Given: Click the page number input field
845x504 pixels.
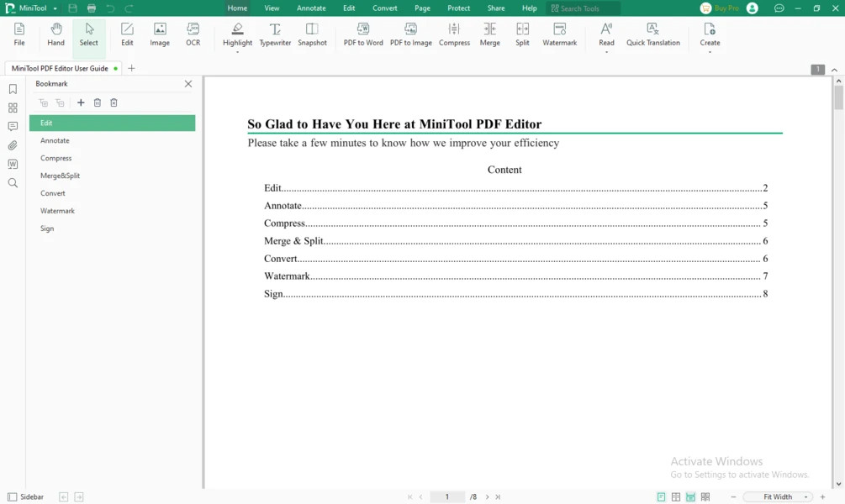Looking at the screenshot, I should tap(446, 497).
